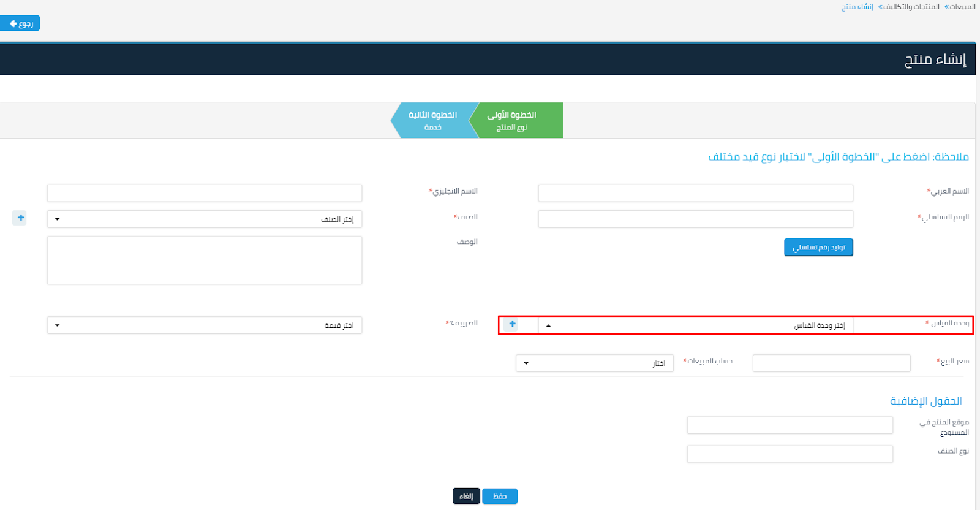The height and width of the screenshot is (510, 980).
Task: Focus the الاسم العربي input field
Action: pyautogui.click(x=695, y=193)
